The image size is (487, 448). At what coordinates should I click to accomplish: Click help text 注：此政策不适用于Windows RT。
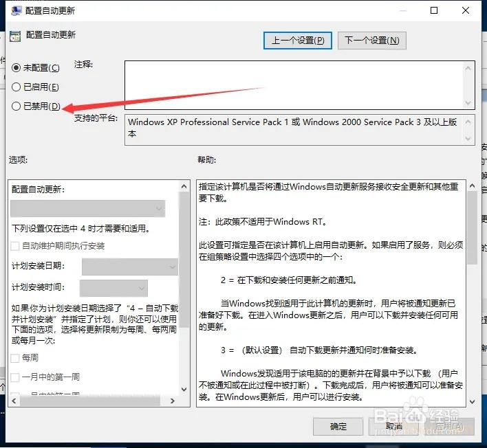(263, 222)
